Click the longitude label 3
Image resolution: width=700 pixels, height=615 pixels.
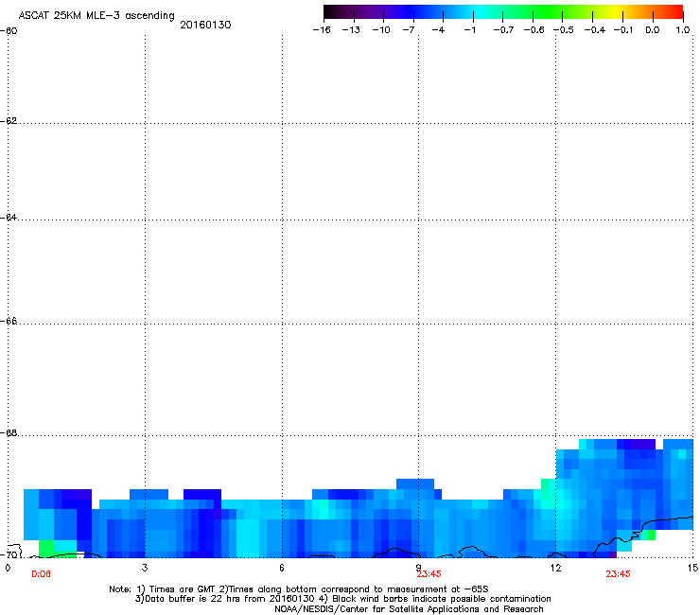point(145,568)
